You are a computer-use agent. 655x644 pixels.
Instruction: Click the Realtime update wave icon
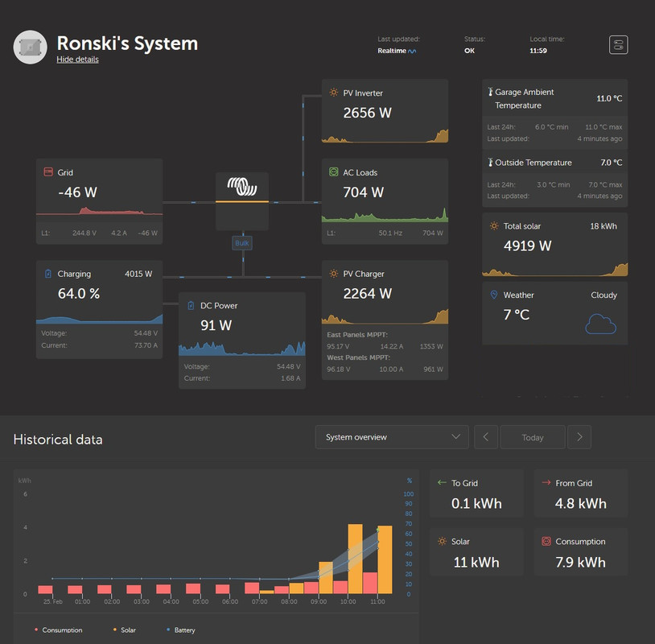point(412,51)
